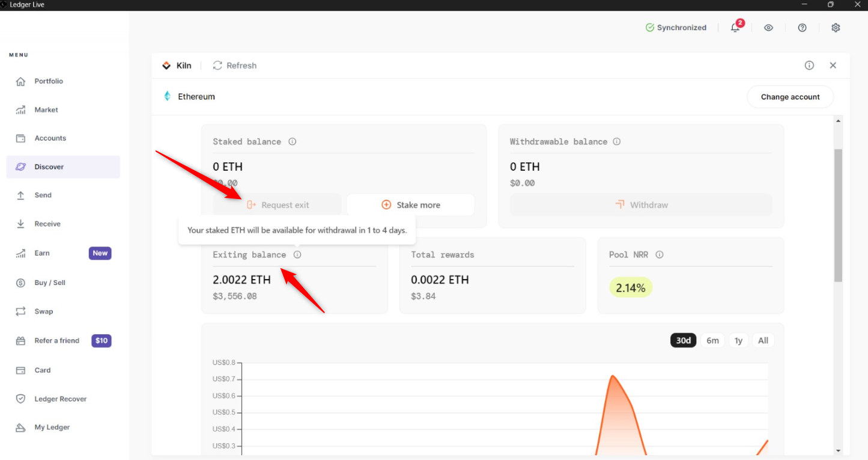
Task: Show the All time chart range
Action: (x=763, y=340)
